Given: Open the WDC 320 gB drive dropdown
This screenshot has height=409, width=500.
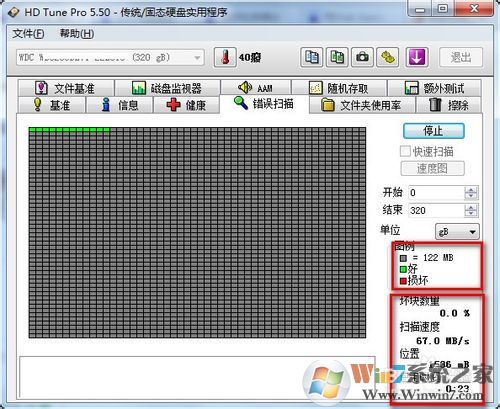Looking at the screenshot, I should pyautogui.click(x=110, y=58).
